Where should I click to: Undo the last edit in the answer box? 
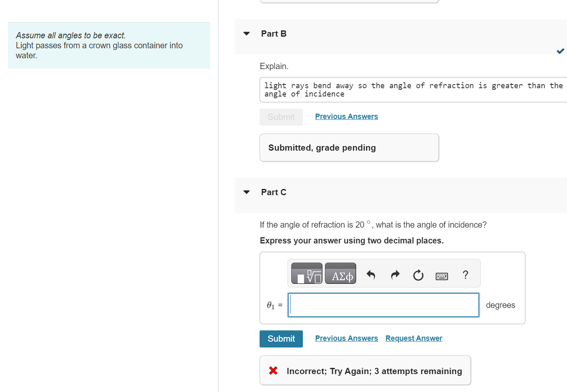pos(371,275)
